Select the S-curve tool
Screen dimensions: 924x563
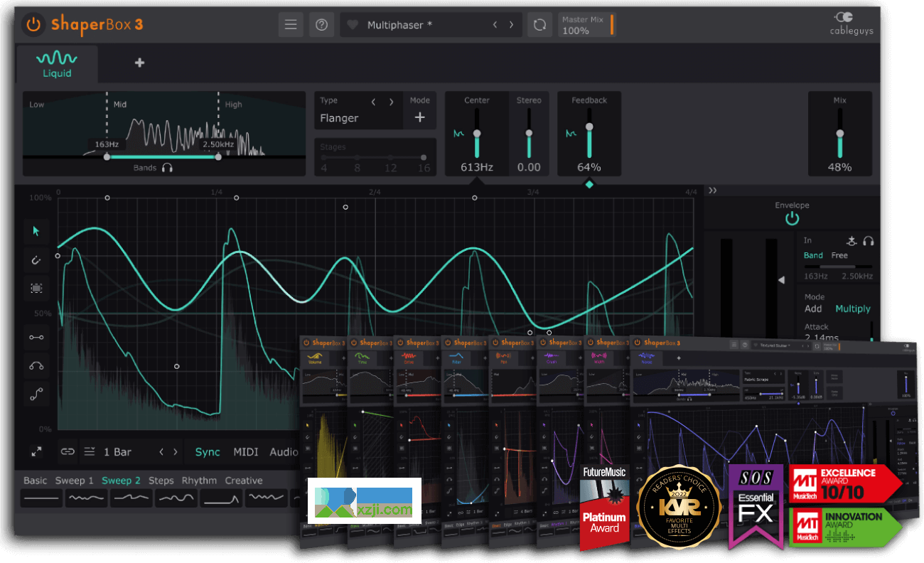pos(36,393)
